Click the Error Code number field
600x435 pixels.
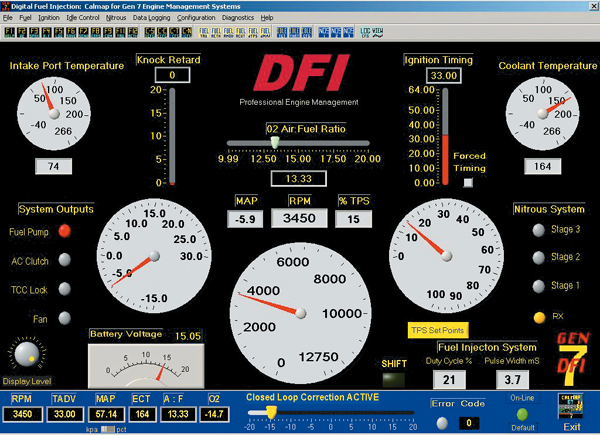pyautogui.click(x=469, y=423)
